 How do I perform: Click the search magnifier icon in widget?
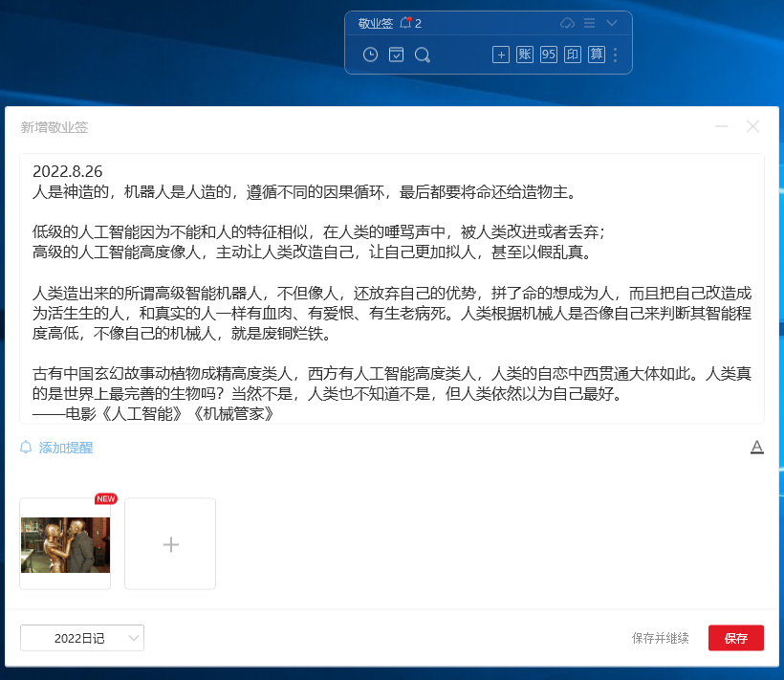(x=423, y=55)
